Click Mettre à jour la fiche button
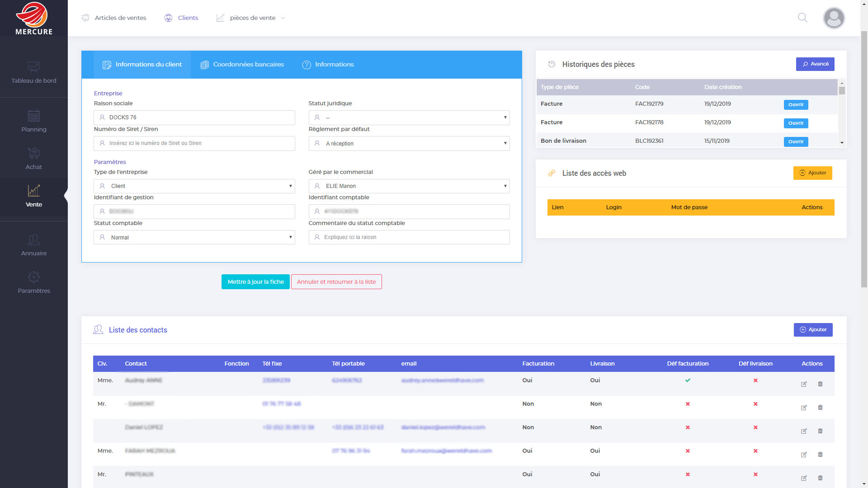Image resolution: width=868 pixels, height=488 pixels. point(255,282)
